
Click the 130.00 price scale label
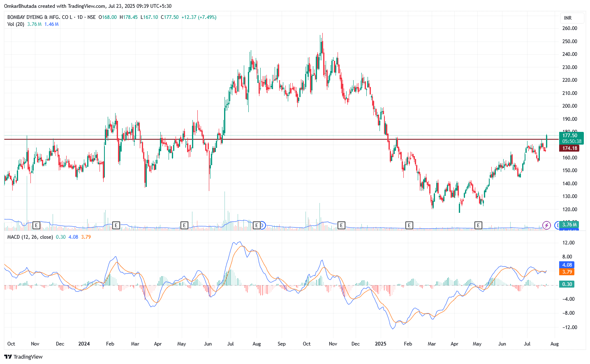(x=570, y=196)
